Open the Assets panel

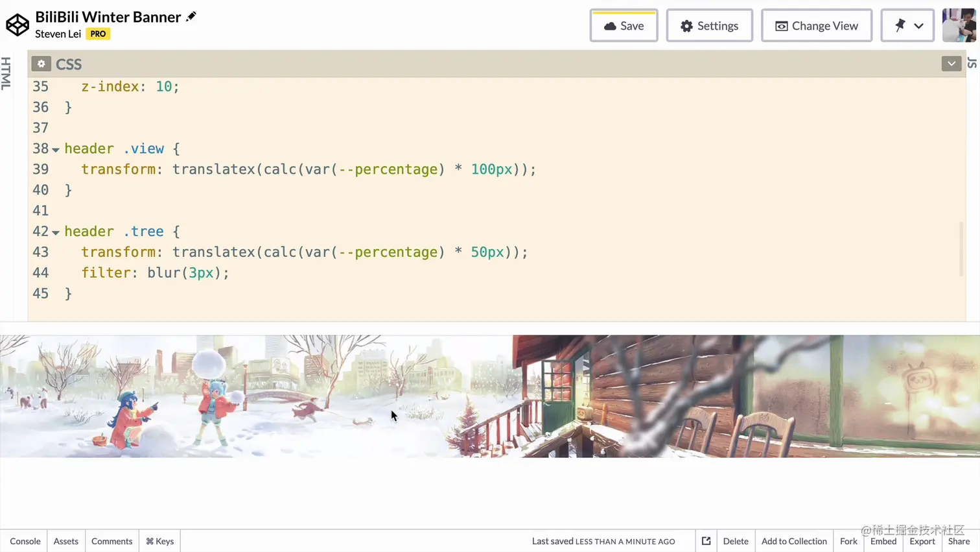pyautogui.click(x=66, y=541)
